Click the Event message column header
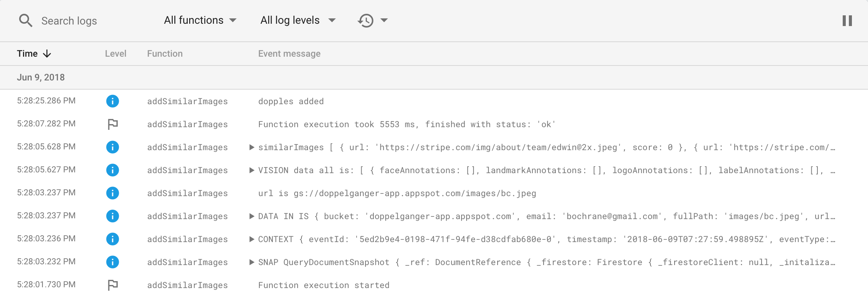 289,54
